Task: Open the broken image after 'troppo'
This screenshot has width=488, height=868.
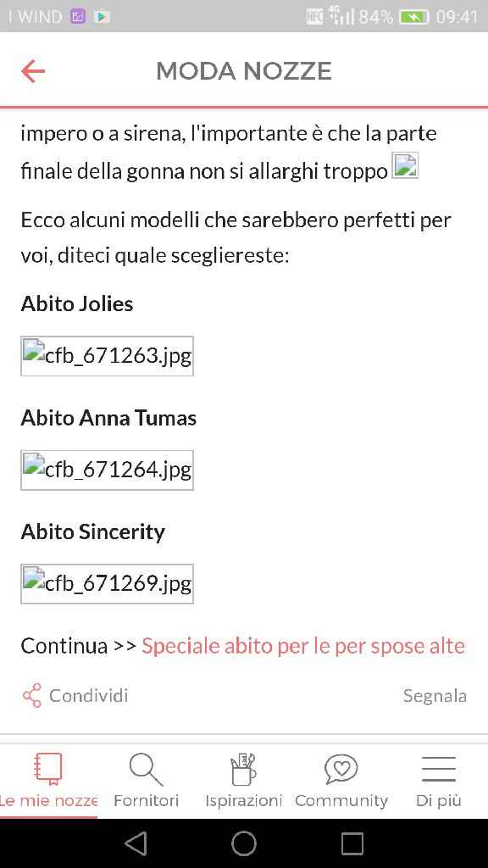Action: (405, 166)
